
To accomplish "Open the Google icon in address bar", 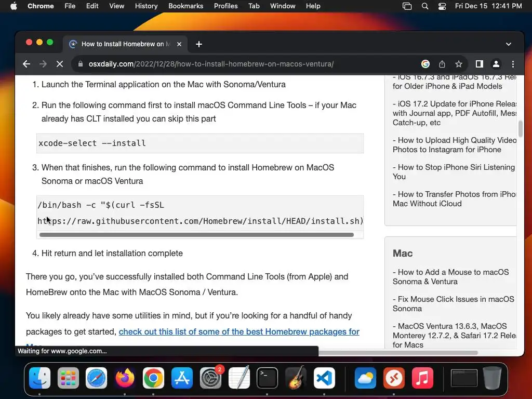I will click(x=425, y=64).
